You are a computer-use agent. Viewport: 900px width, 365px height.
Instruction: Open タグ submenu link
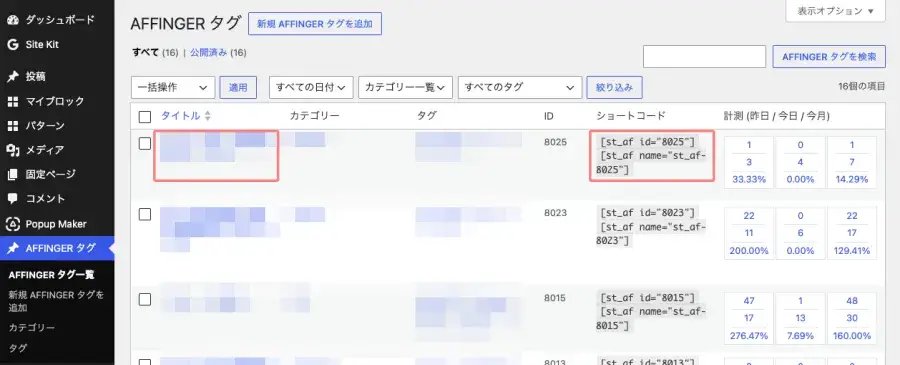click(18, 348)
